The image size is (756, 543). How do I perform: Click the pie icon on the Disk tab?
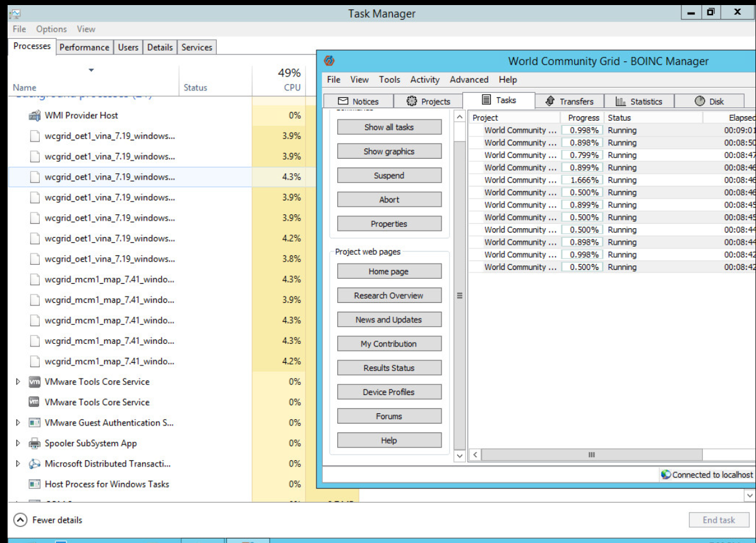(x=700, y=101)
